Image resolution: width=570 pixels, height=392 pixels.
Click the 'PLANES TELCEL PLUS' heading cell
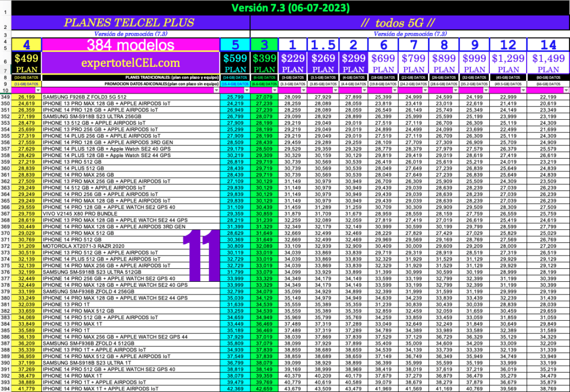tap(130, 23)
